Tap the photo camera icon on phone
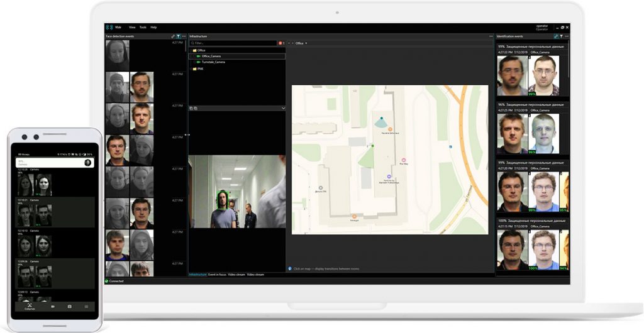The image size is (644, 333). click(69, 306)
